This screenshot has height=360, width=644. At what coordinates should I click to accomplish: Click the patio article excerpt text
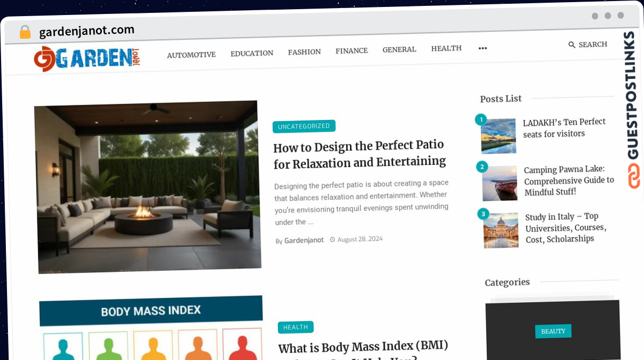click(361, 203)
